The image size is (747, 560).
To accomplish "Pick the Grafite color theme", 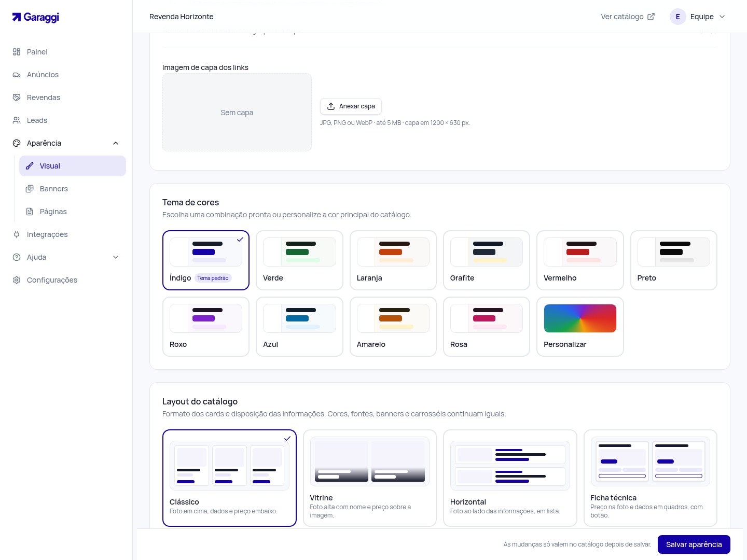I will pyautogui.click(x=487, y=260).
